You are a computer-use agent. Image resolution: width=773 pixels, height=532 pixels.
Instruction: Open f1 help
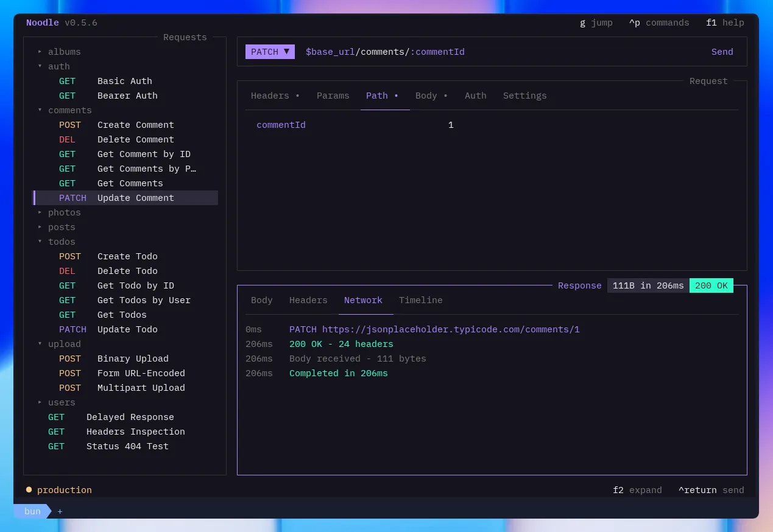pos(725,23)
